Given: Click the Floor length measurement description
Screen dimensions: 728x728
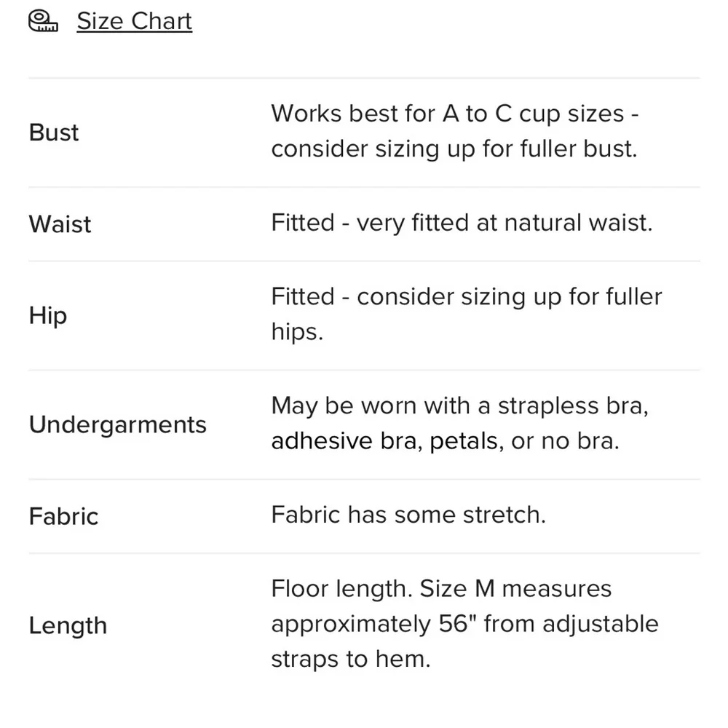Looking at the screenshot, I should [464, 624].
